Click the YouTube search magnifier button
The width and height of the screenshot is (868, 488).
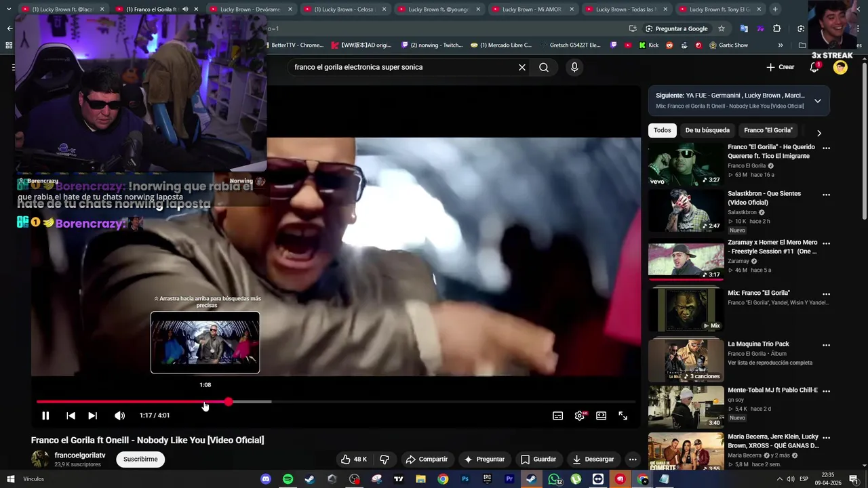point(544,67)
